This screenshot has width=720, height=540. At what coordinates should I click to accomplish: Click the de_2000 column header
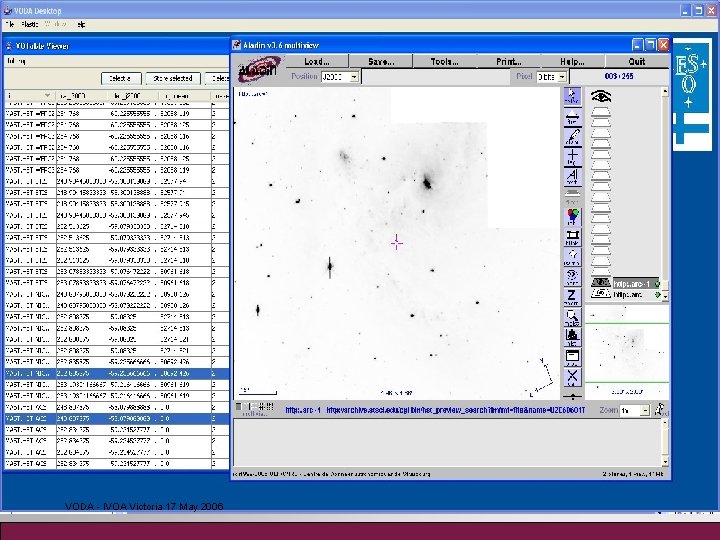point(134,96)
